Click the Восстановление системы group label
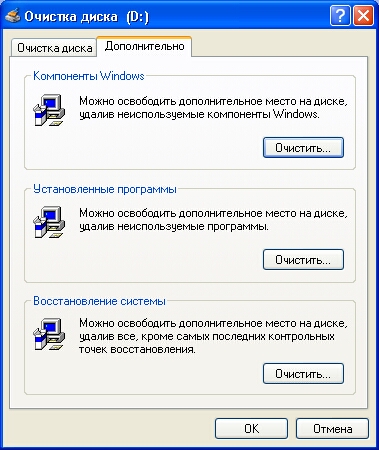 [x=99, y=301]
